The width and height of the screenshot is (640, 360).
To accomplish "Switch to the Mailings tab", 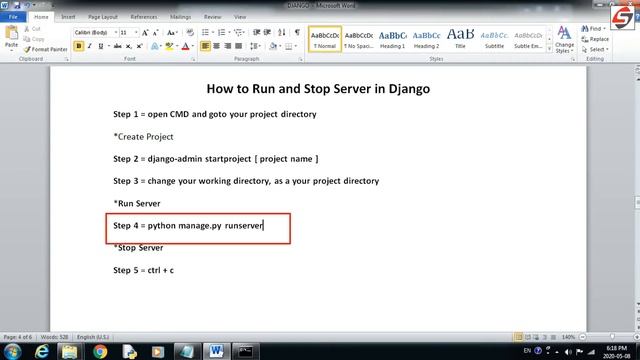I will coord(180,17).
